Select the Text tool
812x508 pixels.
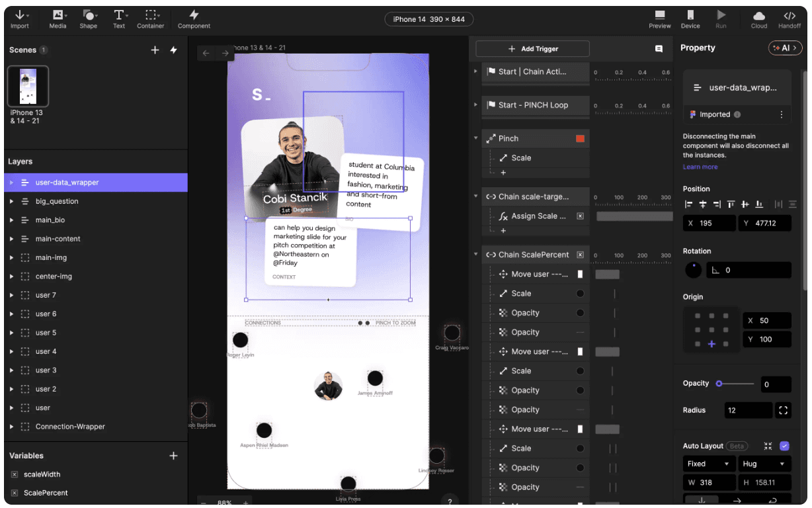point(119,19)
